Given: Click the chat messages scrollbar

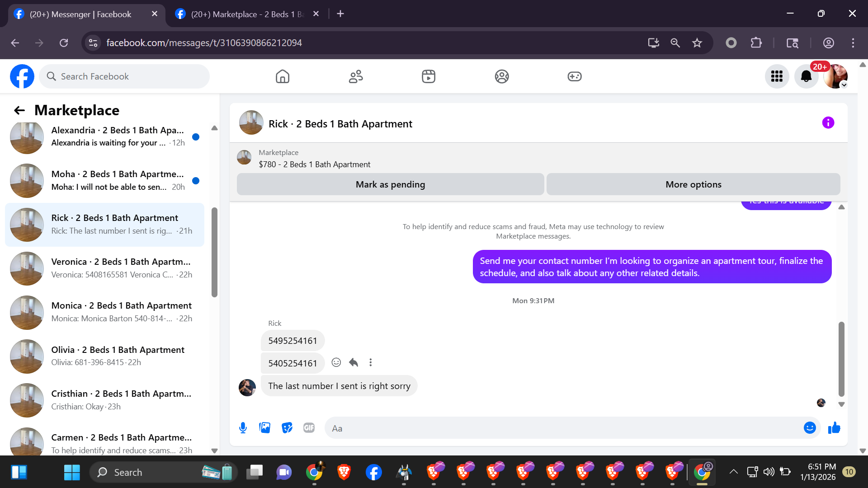Looking at the screenshot, I should point(841,359).
